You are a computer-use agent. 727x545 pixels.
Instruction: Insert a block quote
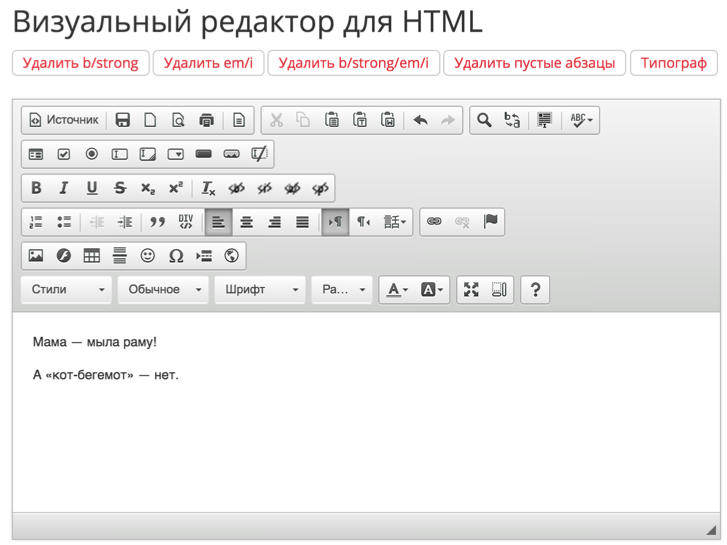[x=157, y=222]
